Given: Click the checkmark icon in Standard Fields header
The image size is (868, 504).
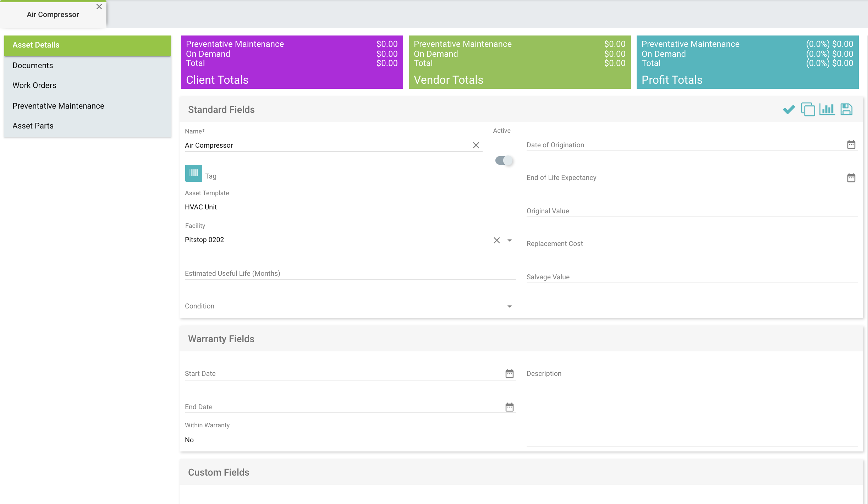Looking at the screenshot, I should [x=789, y=109].
